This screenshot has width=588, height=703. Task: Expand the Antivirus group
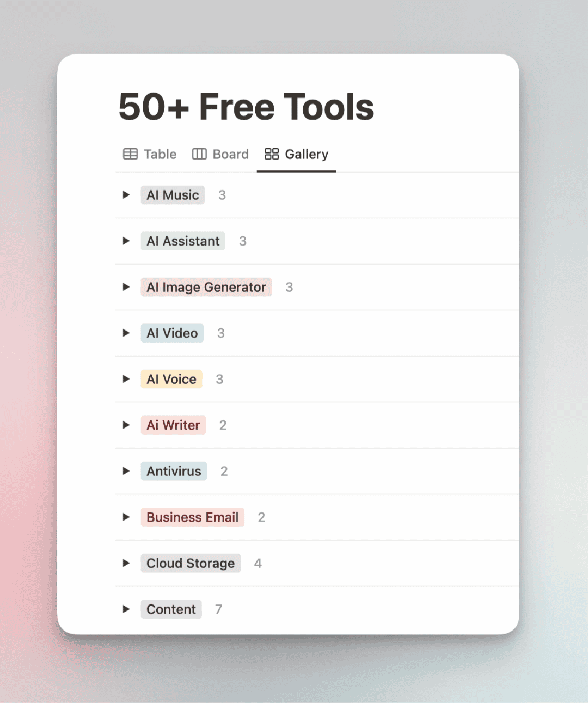pyautogui.click(x=126, y=471)
